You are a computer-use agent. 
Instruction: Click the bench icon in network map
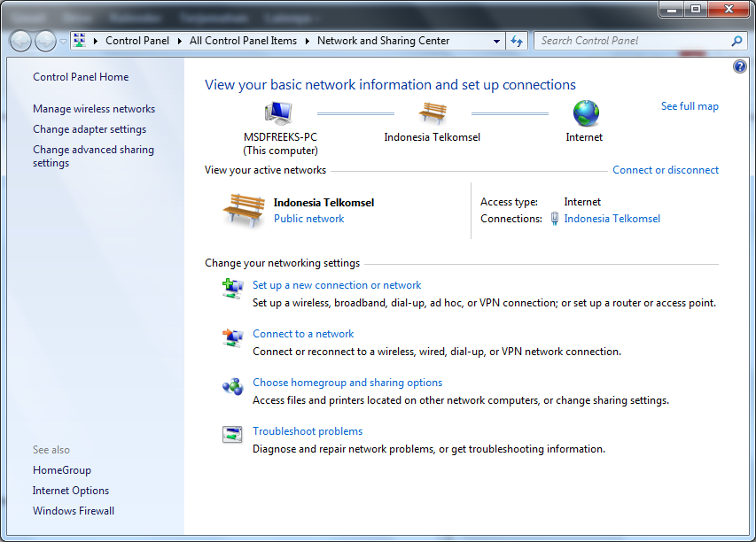(433, 113)
